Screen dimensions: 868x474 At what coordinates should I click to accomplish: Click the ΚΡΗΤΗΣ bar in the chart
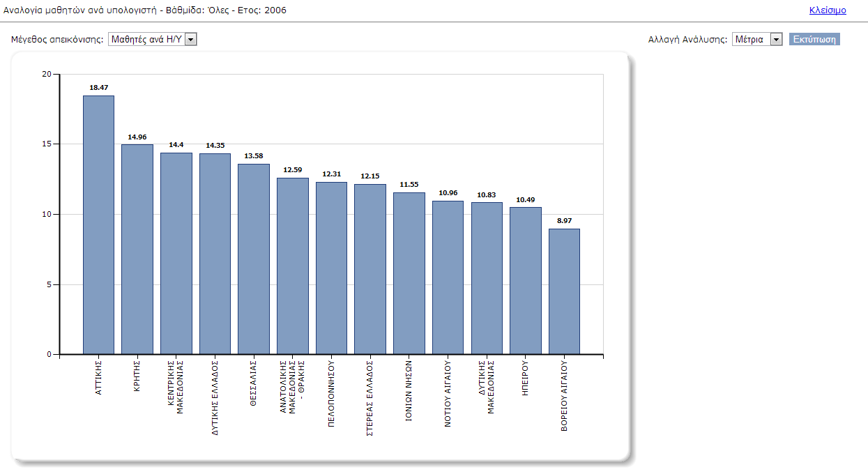coord(137,244)
